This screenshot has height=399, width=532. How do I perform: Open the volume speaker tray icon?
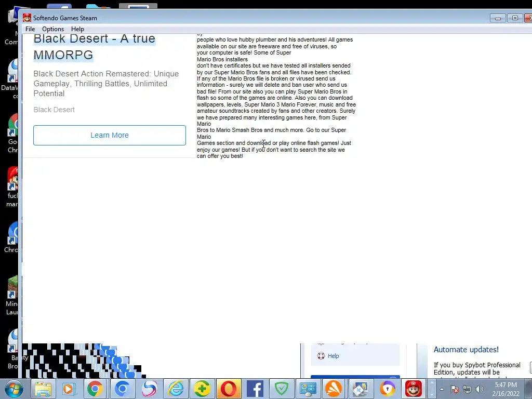pos(479,390)
